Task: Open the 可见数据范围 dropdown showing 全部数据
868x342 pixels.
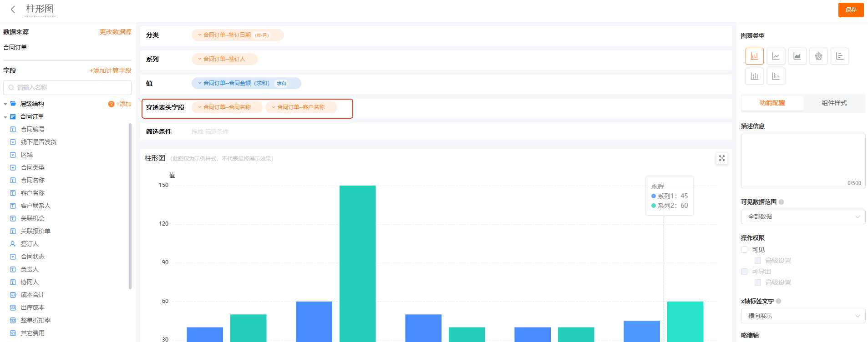Action: pos(803,217)
